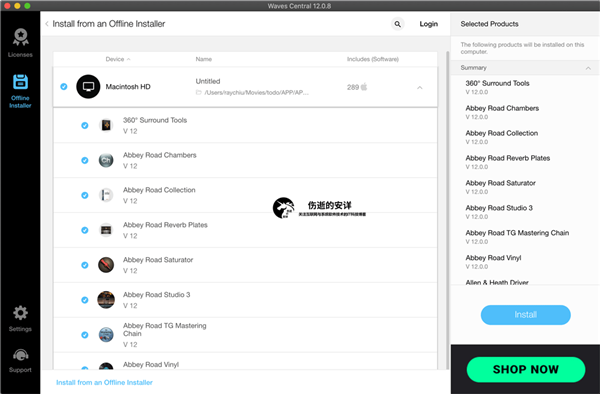Uncheck 360° Surround Tools checkbox
Screen dimensions: 600x394
tap(85, 125)
